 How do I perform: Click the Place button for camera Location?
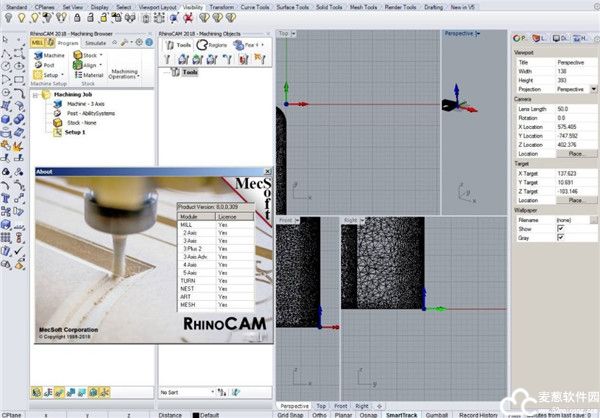pyautogui.click(x=576, y=154)
